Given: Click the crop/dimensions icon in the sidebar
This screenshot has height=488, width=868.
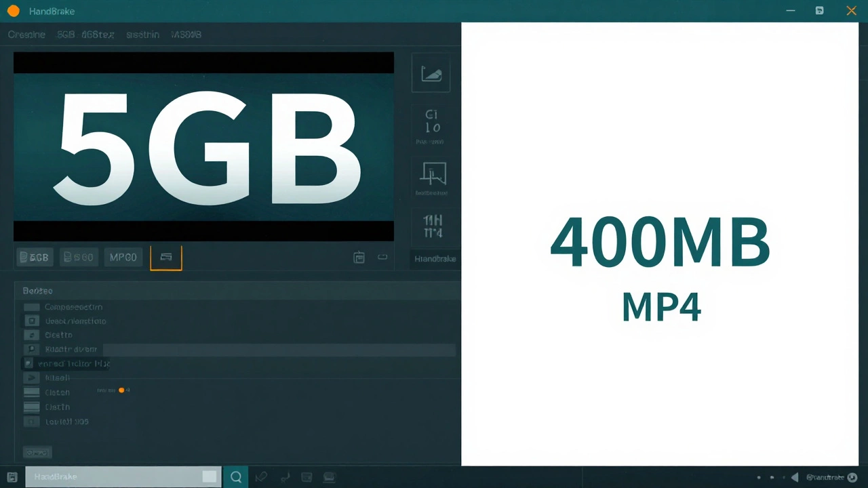Looking at the screenshot, I should (x=433, y=176).
